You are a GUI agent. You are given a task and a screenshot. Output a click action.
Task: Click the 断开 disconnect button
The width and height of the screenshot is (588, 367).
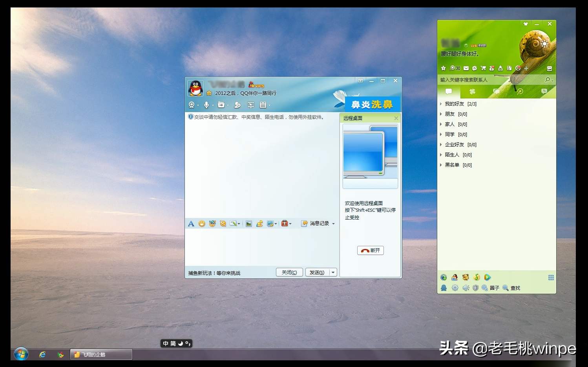[370, 250]
